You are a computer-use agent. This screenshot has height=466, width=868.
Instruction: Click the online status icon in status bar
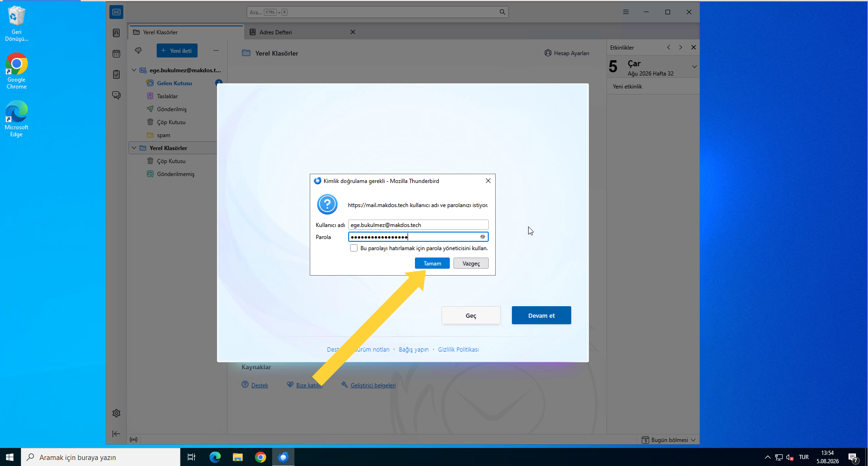tap(134, 440)
